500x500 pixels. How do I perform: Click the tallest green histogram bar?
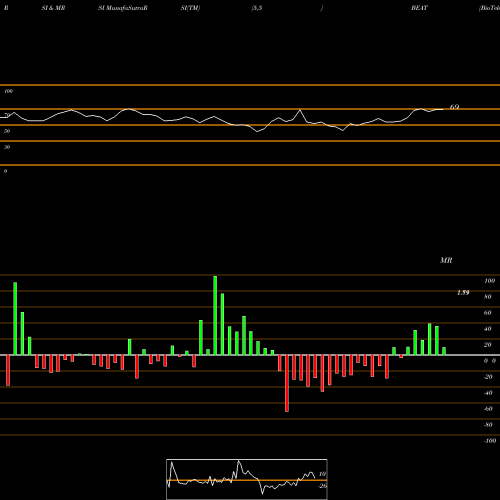click(x=215, y=315)
